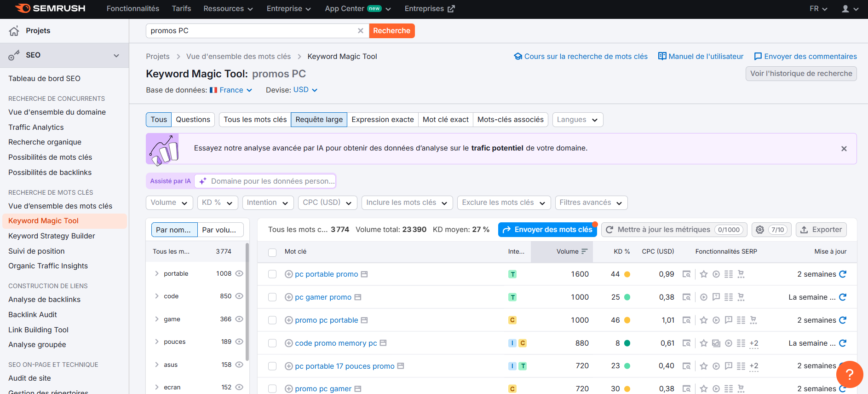Change database country from France

(x=231, y=90)
